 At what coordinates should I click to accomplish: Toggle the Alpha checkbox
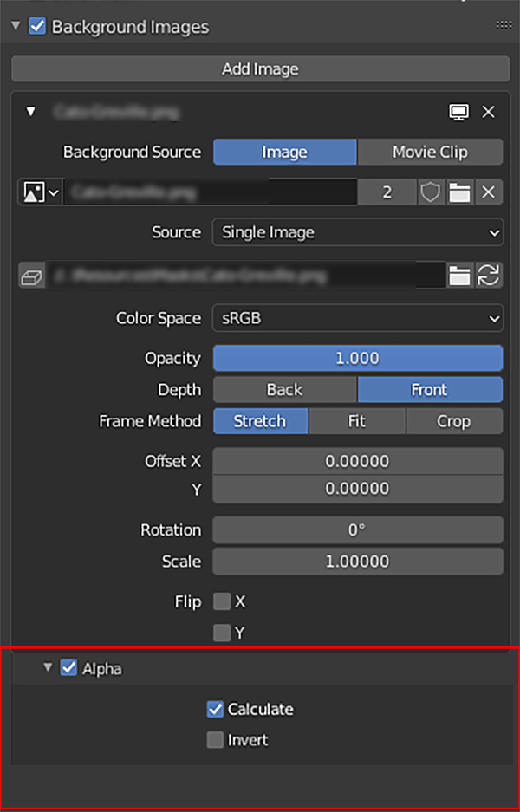(x=68, y=668)
